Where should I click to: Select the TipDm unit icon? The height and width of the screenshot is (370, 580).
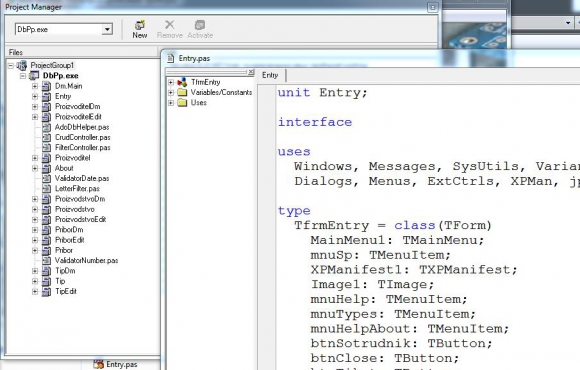point(46,271)
